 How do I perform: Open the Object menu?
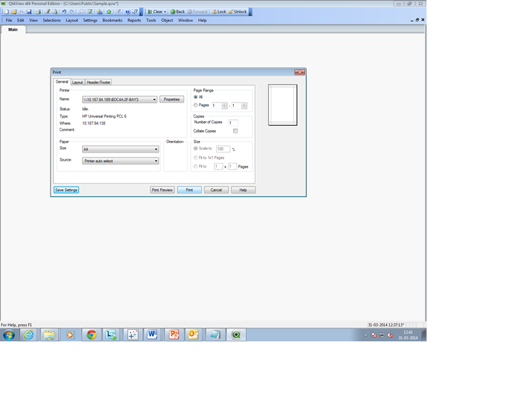[167, 21]
